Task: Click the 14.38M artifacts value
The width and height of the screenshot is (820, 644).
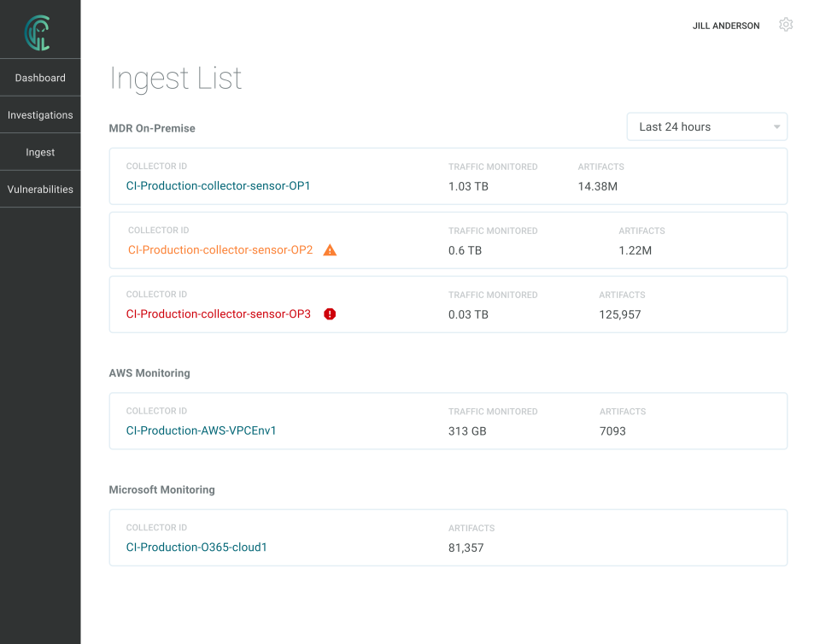Action: 597,185
